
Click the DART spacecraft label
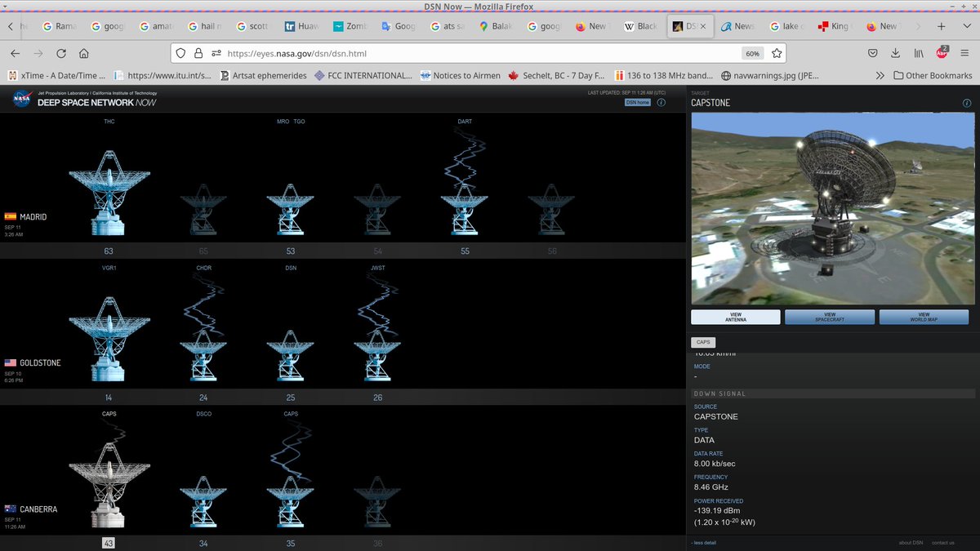pos(465,122)
